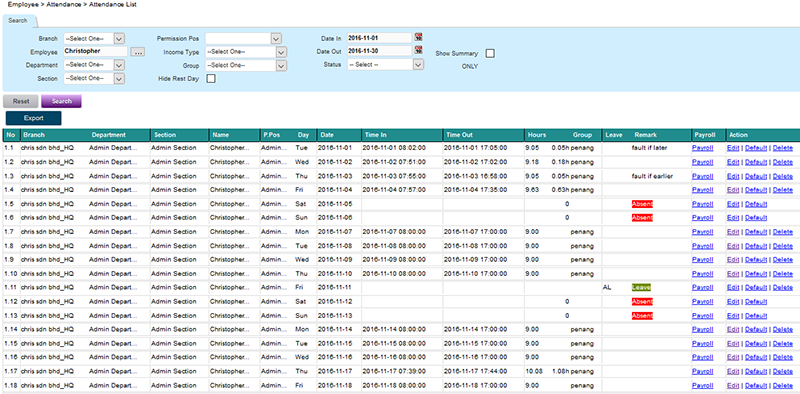
Task: Set Default for row 1.16
Action: pos(756,357)
